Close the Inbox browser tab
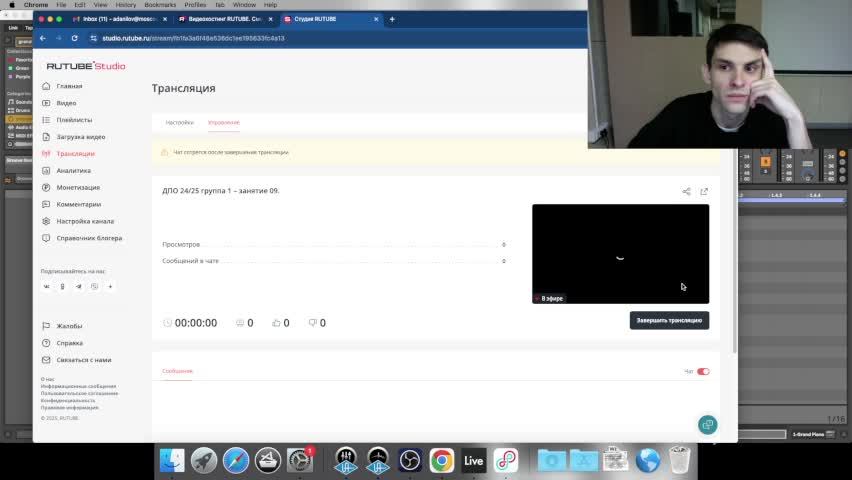The image size is (852, 480). (x=165, y=19)
